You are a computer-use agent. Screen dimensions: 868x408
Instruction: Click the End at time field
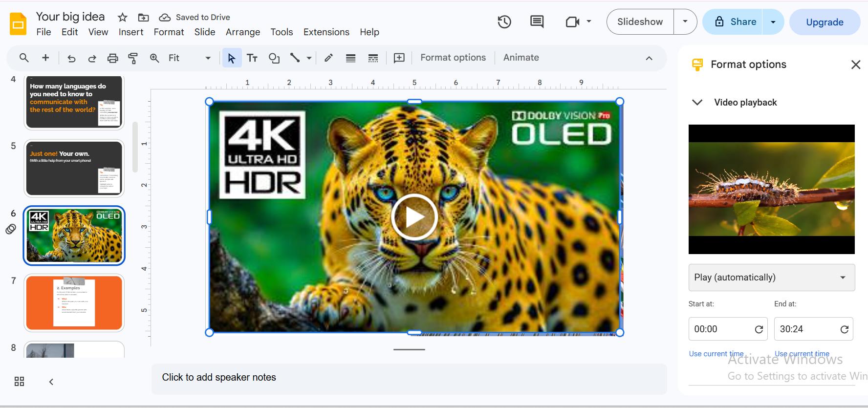[x=814, y=329]
